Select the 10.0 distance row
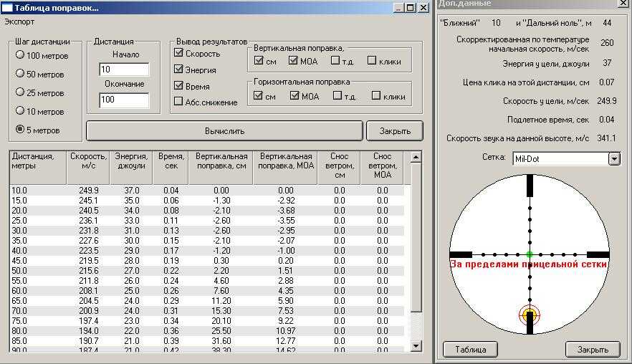Screen dimensions: 632x364 (206, 191)
